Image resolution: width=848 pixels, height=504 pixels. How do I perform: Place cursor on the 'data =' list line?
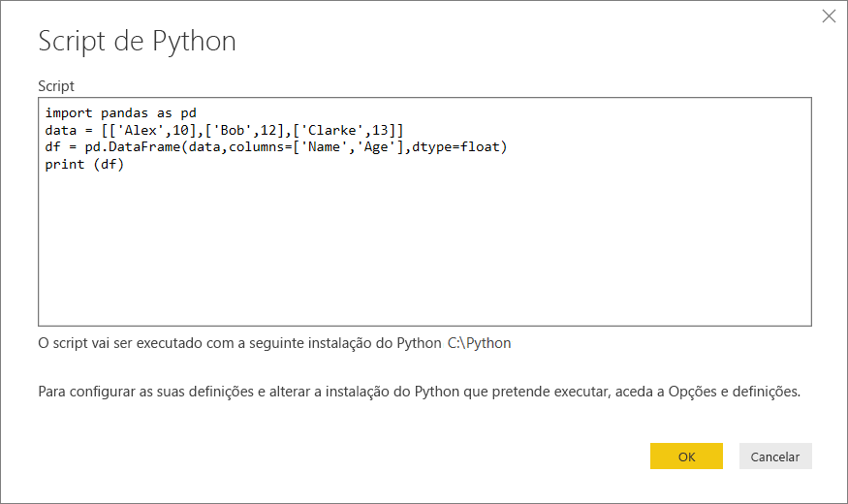pyautogui.click(x=224, y=130)
